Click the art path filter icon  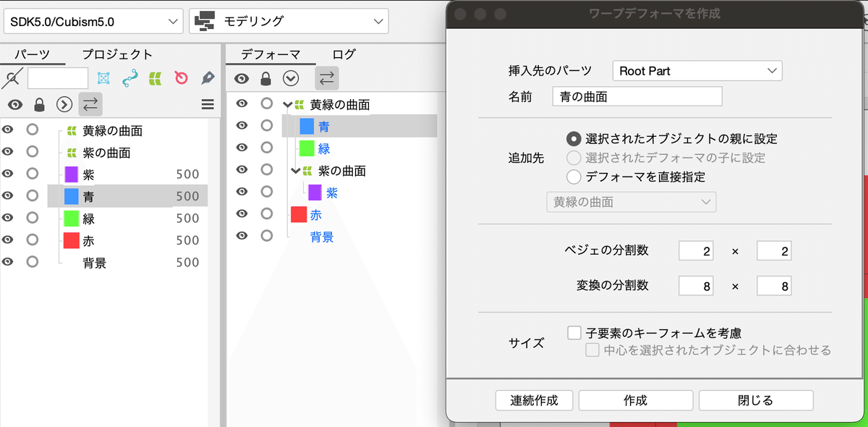[129, 78]
